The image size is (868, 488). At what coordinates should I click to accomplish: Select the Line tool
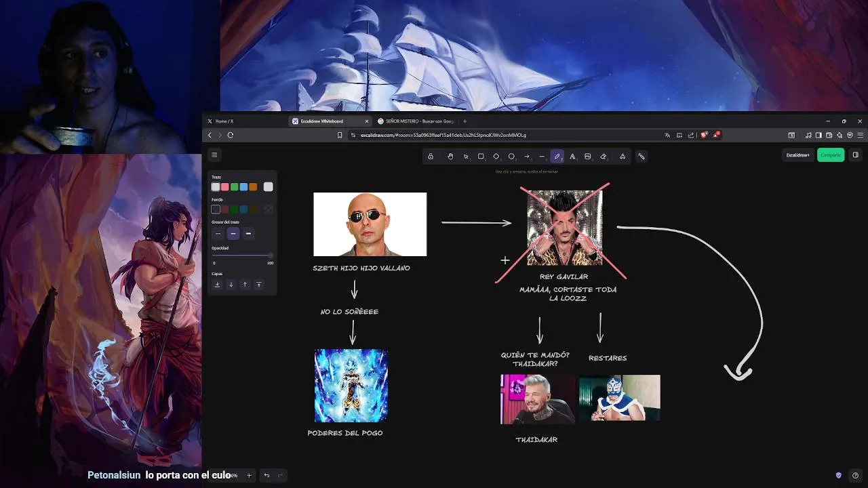[542, 157]
